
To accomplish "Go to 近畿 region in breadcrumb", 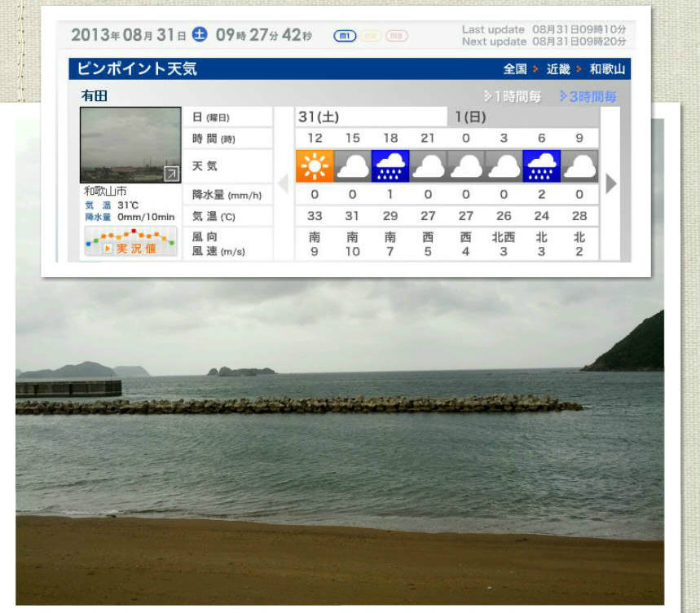I will (558, 69).
